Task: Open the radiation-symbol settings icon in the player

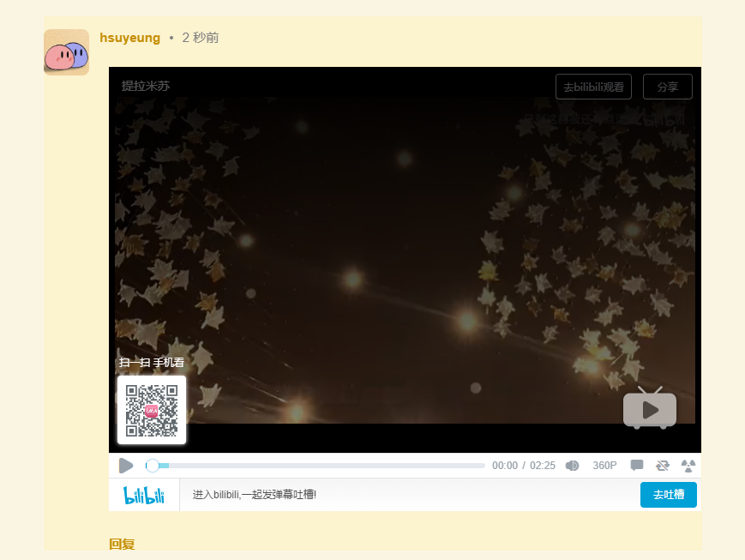Action: pyautogui.click(x=688, y=466)
